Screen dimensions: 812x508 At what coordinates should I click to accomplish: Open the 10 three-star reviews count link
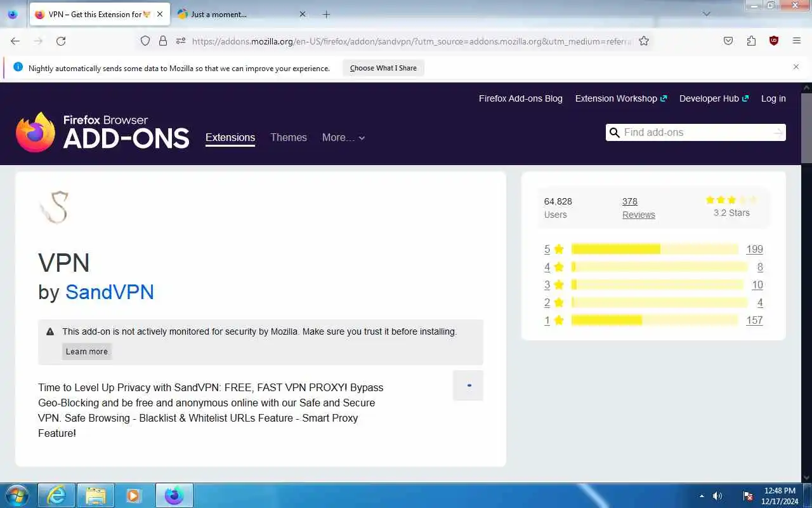coord(757,284)
